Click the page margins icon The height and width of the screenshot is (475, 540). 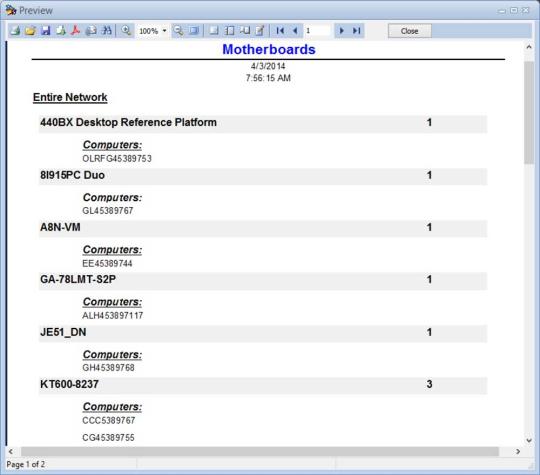tap(229, 31)
